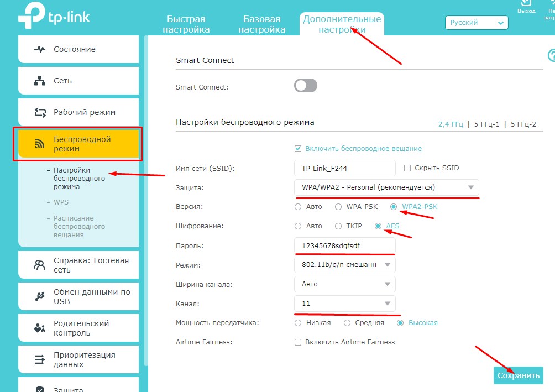Click the Рабочий режим arrows icon
This screenshot has width=555, height=392.
click(x=40, y=113)
